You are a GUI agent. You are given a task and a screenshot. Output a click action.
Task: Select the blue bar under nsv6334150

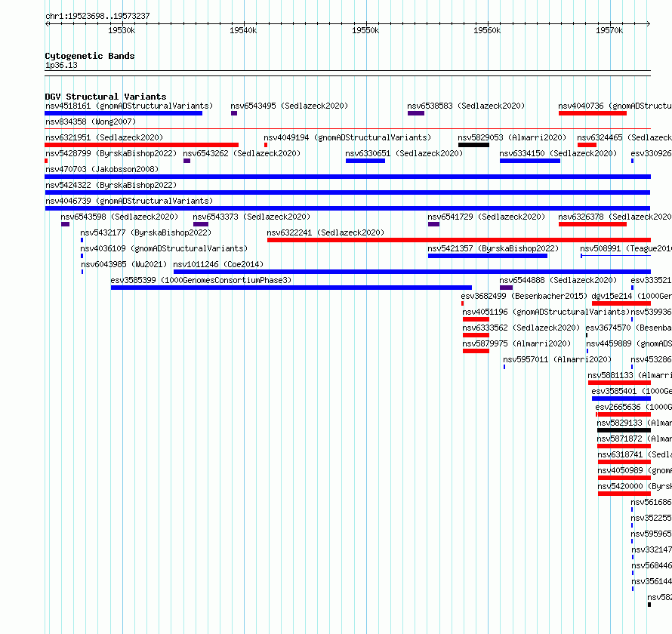pos(530,161)
